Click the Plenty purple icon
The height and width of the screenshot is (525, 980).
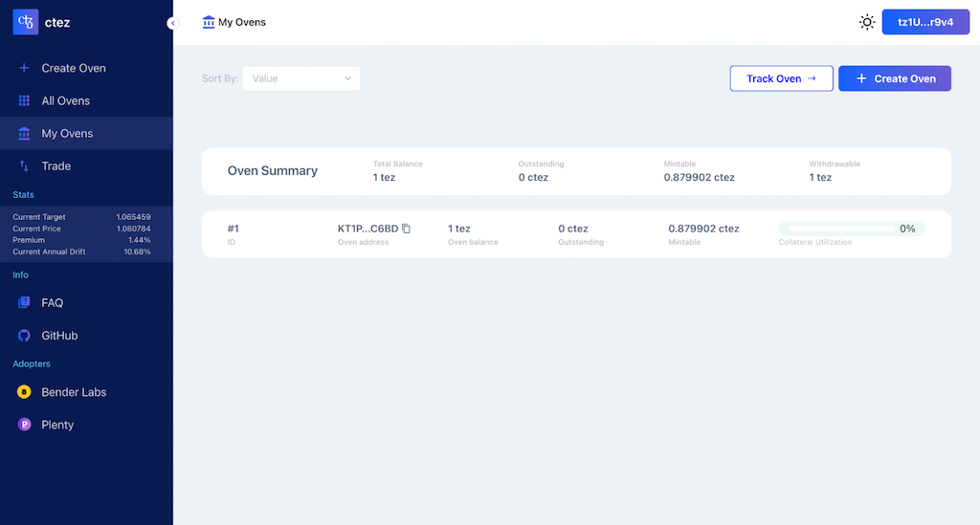(x=25, y=425)
